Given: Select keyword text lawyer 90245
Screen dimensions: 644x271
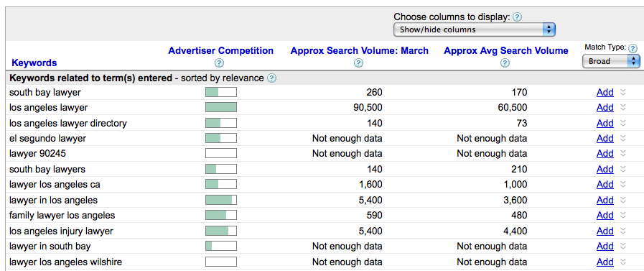Looking at the screenshot, I should [x=37, y=153].
